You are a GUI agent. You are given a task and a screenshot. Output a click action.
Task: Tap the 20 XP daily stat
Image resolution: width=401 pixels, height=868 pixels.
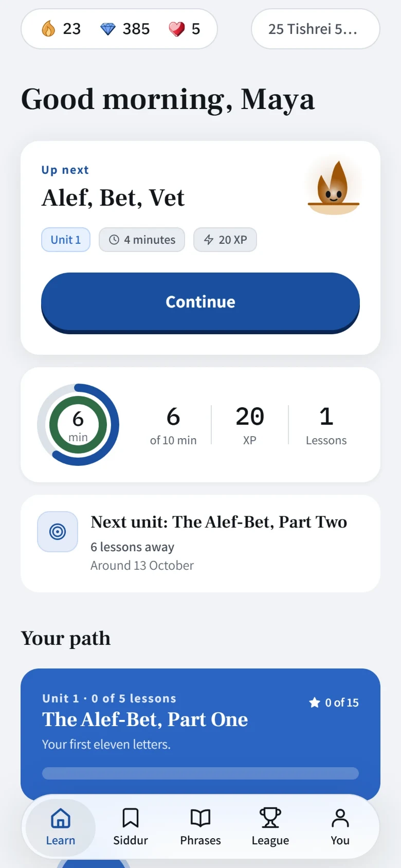pyautogui.click(x=250, y=425)
